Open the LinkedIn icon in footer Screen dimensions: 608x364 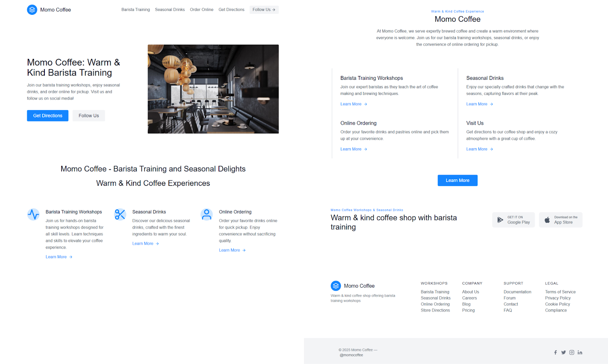pyautogui.click(x=580, y=352)
